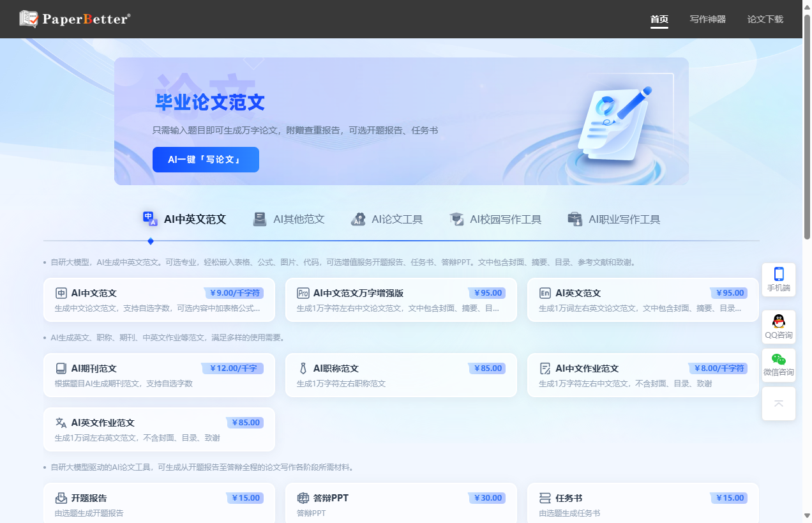
Task: Open QQ咨询 penguin icon
Action: tap(778, 322)
